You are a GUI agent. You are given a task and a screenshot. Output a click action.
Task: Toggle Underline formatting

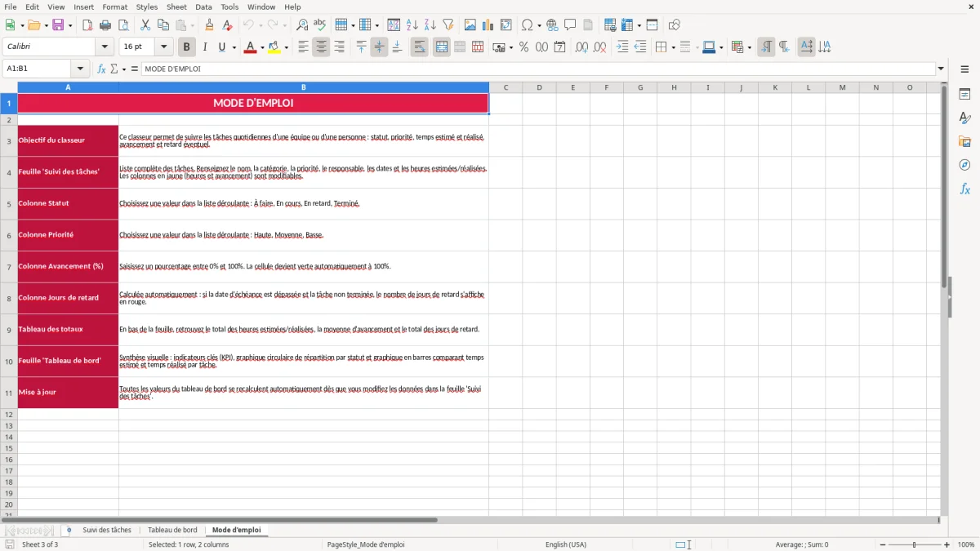pos(220,47)
